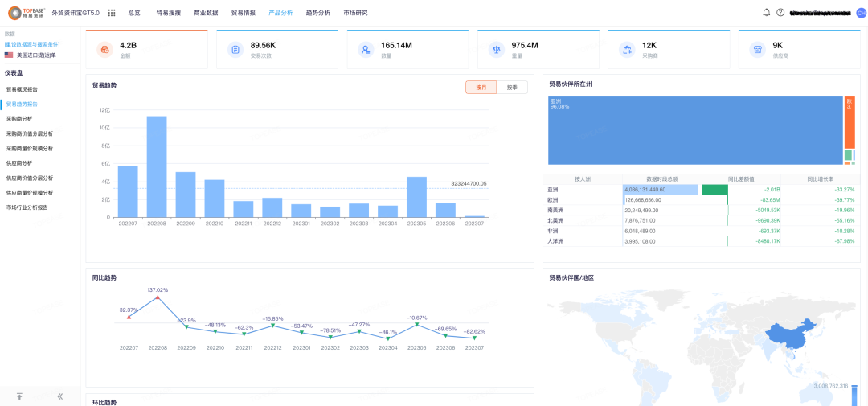Click the 137.02% point on the year-over-year line
The width and height of the screenshot is (868, 406).
[158, 297]
